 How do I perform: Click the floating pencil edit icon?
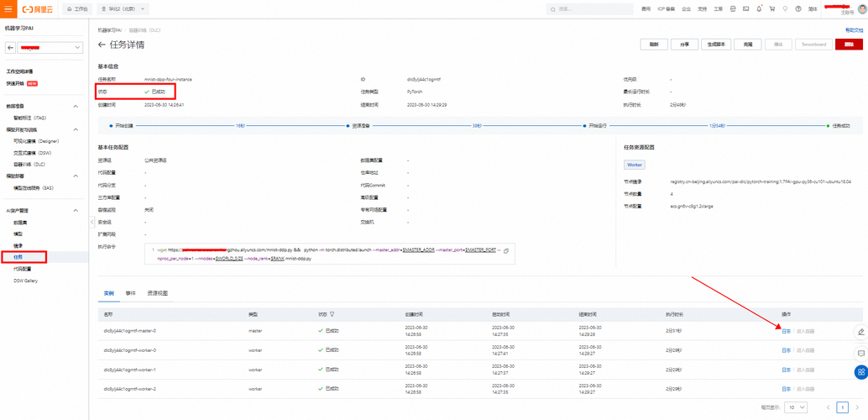860,332
